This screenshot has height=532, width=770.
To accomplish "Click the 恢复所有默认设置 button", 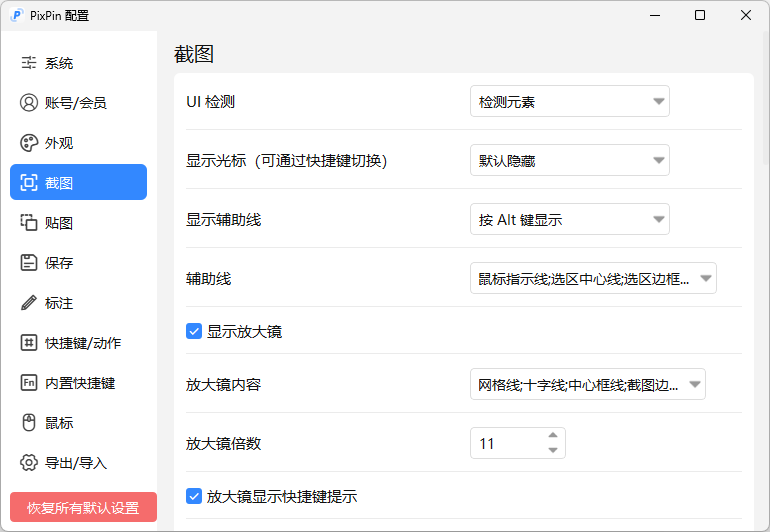I will click(x=83, y=507).
